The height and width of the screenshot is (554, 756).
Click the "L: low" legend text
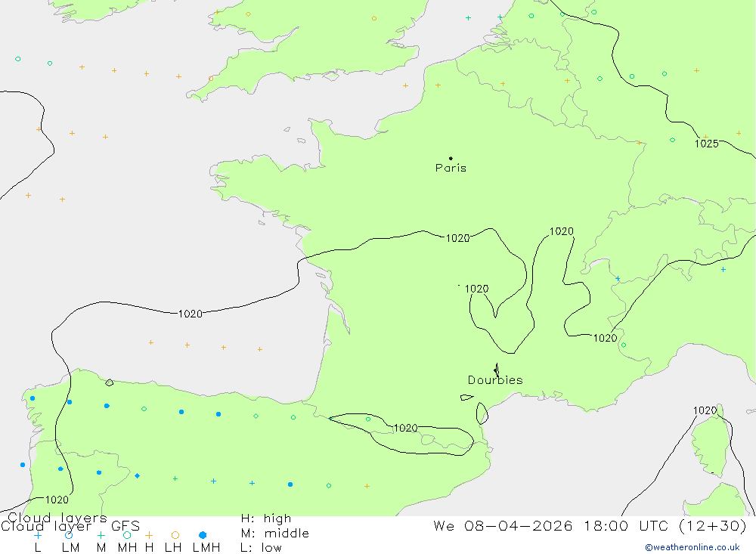click(261, 548)
